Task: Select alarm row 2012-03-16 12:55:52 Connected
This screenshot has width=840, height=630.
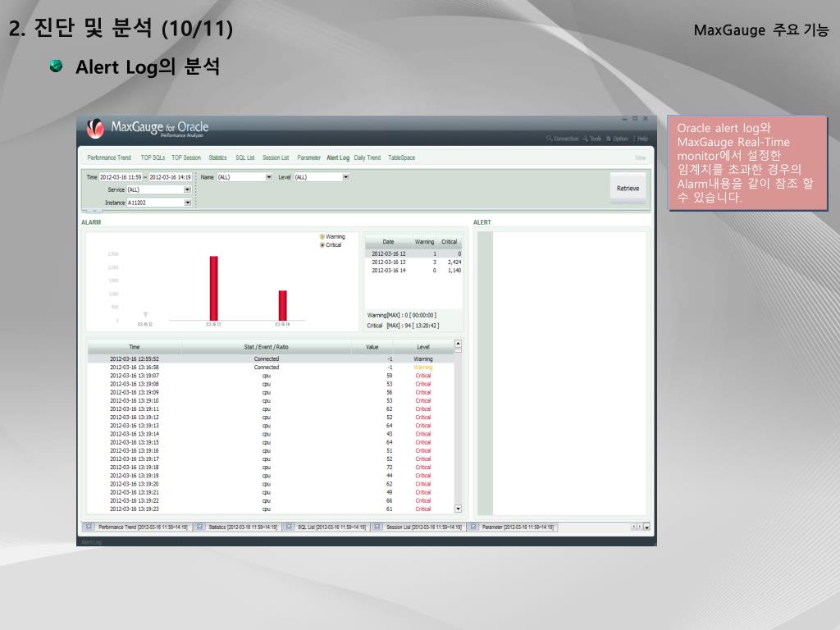Action: (x=271, y=359)
